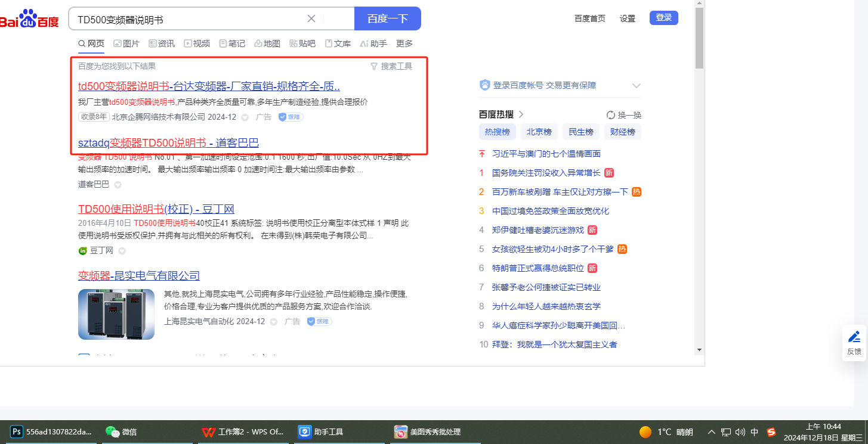Refresh hot searches with 换一换
The image size is (868, 444).
[624, 115]
